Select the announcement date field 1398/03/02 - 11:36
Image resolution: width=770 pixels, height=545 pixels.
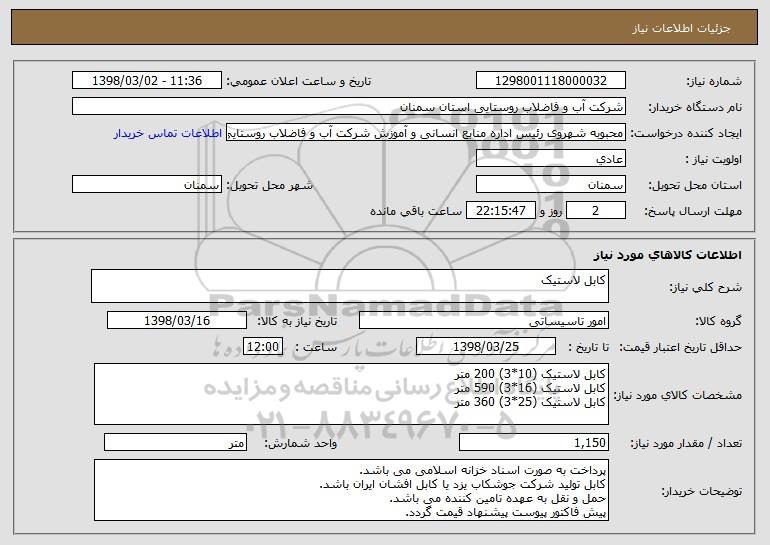pyautogui.click(x=147, y=81)
